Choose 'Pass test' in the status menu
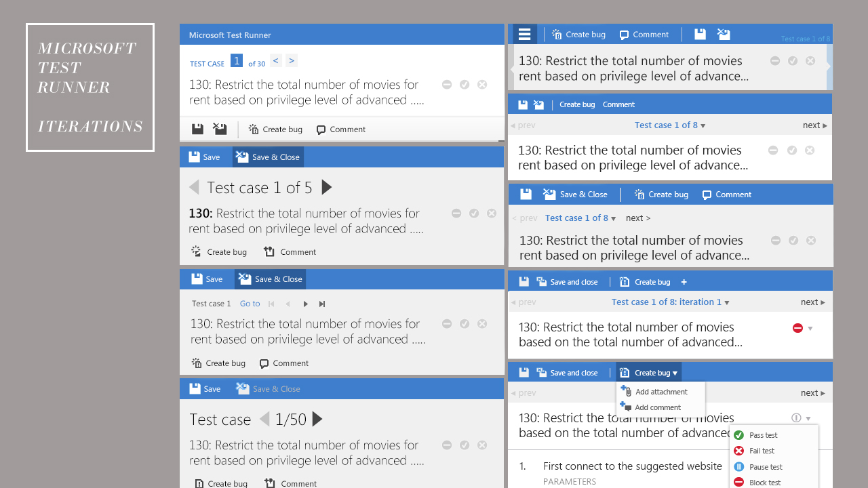The width and height of the screenshot is (868, 488). (x=755, y=435)
